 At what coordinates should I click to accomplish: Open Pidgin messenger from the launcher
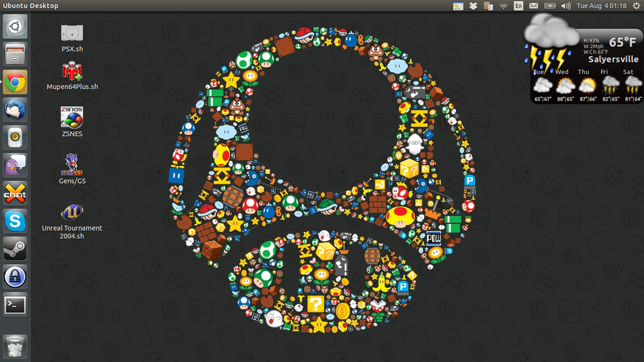pyautogui.click(x=15, y=166)
